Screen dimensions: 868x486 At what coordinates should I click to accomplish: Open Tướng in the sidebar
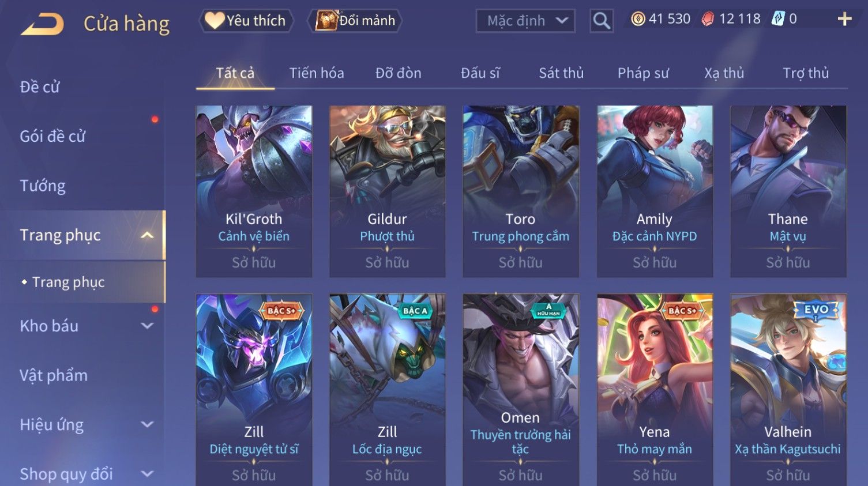(43, 186)
